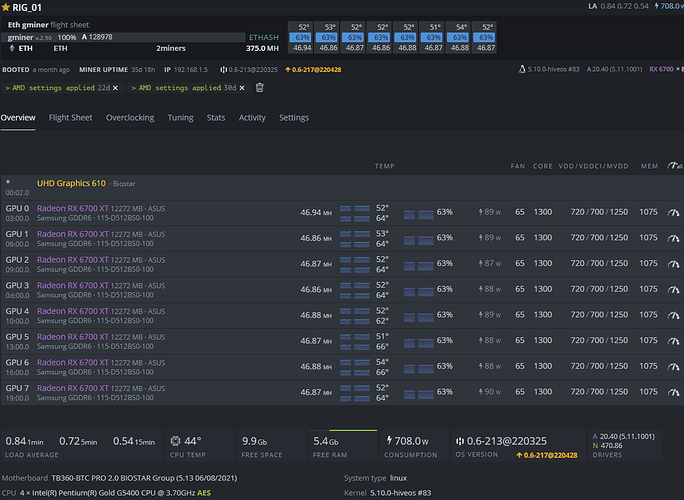This screenshot has width=684, height=500.
Task: Switch to the Overview tab
Action: click(18, 118)
